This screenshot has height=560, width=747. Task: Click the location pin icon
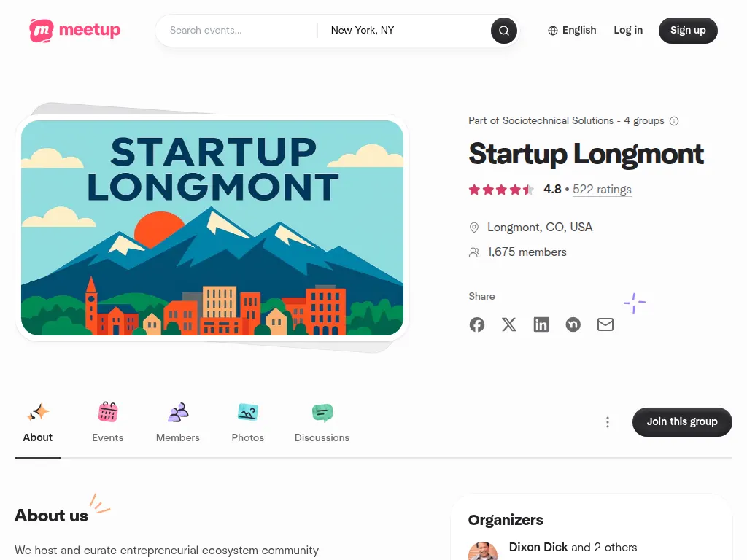coord(474,227)
